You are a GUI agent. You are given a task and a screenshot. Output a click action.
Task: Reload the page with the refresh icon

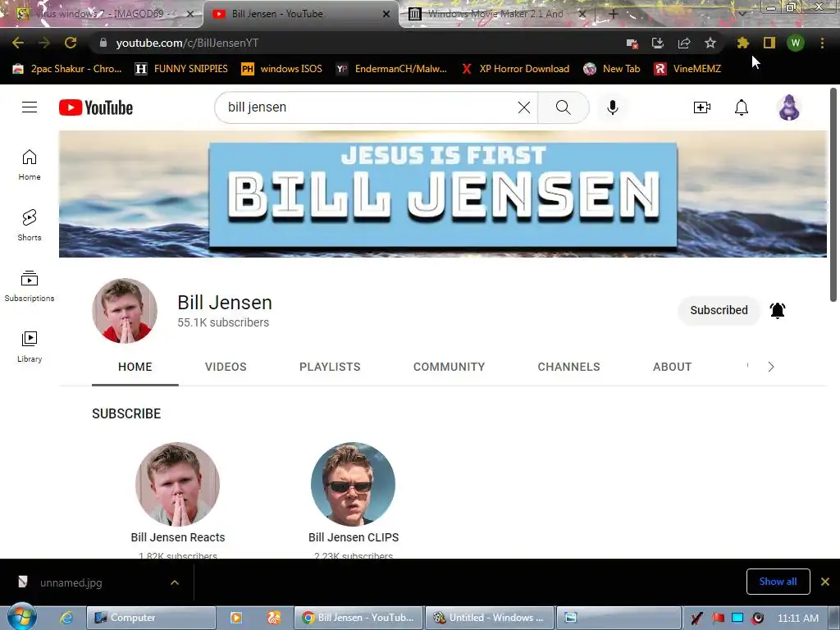(x=71, y=43)
